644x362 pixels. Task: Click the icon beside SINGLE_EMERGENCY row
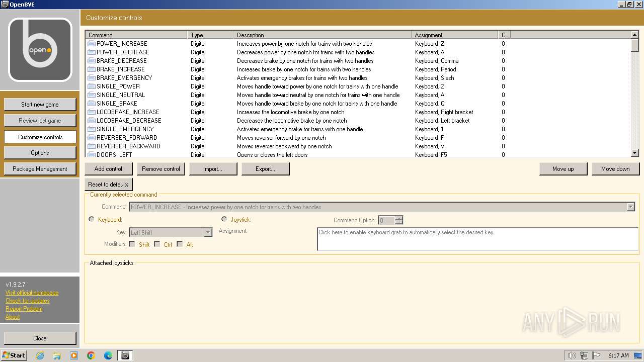[92, 129]
